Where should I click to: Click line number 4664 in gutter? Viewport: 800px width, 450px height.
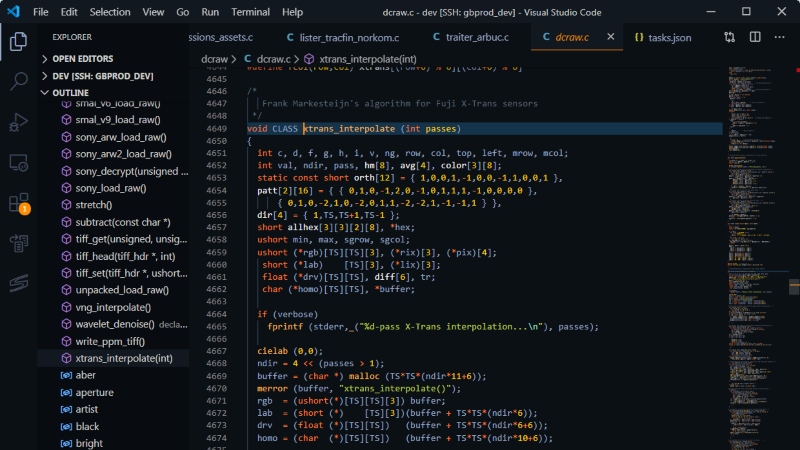[216, 314]
